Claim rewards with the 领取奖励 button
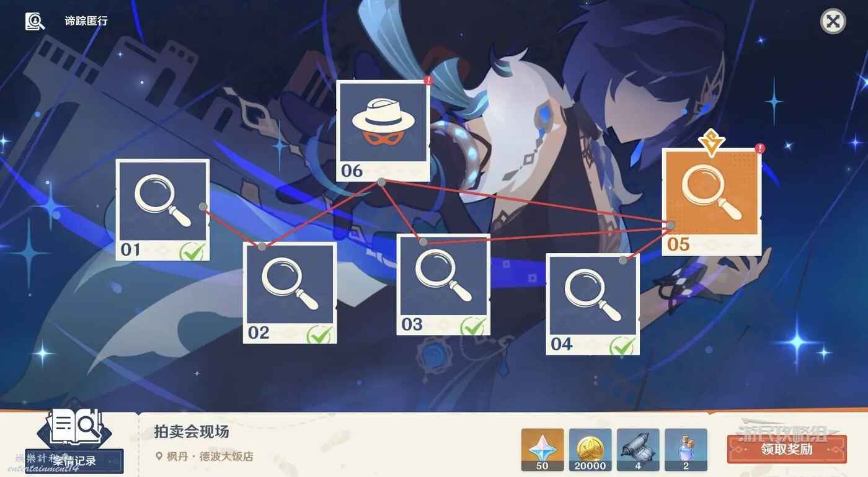The height and width of the screenshot is (477, 868). click(787, 449)
